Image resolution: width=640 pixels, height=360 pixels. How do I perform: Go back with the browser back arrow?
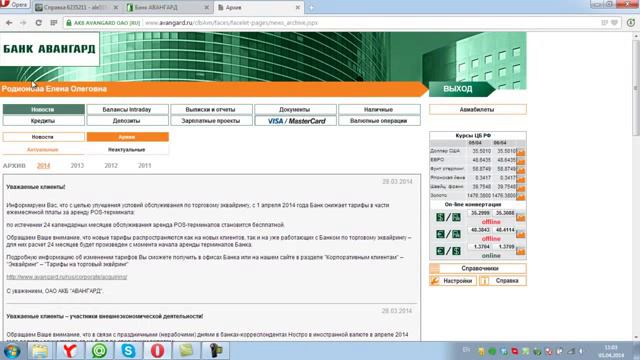(x=9, y=23)
